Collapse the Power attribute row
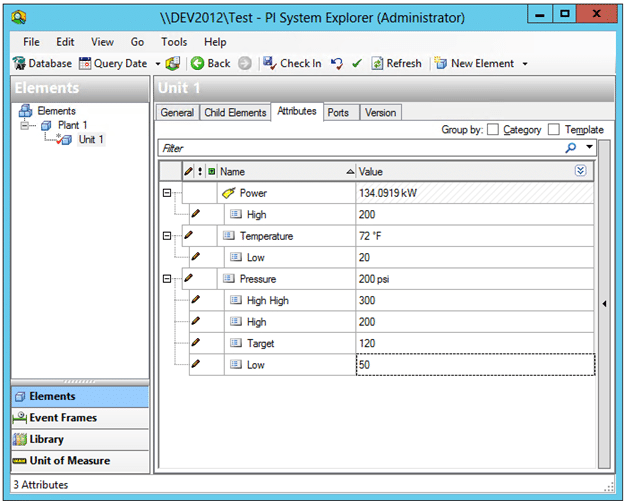624x501 pixels. click(x=167, y=193)
